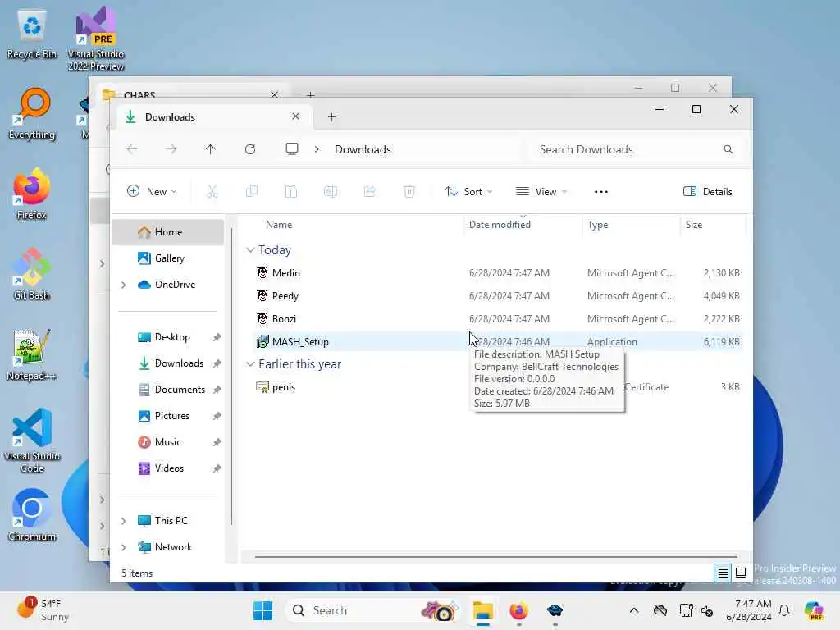Sort by the Type column header
The width and height of the screenshot is (840, 630).
click(x=631, y=225)
